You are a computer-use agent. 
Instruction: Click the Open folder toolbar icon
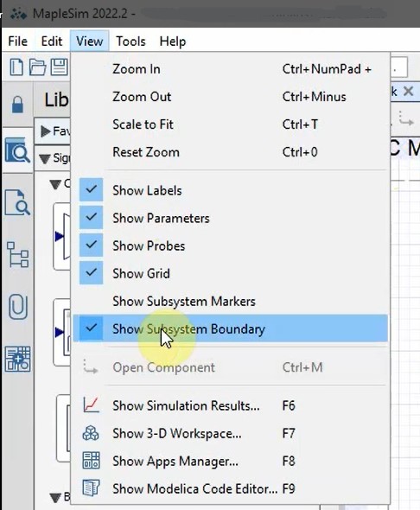(37, 67)
